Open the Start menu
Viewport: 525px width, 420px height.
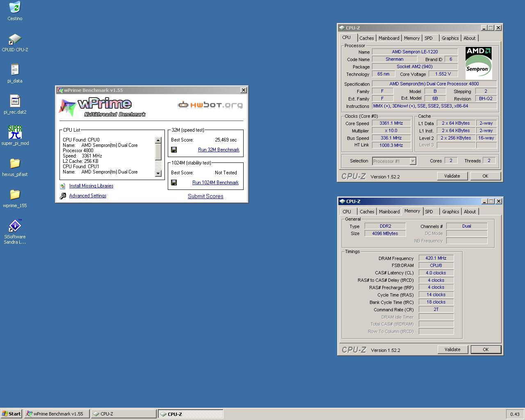[11, 414]
